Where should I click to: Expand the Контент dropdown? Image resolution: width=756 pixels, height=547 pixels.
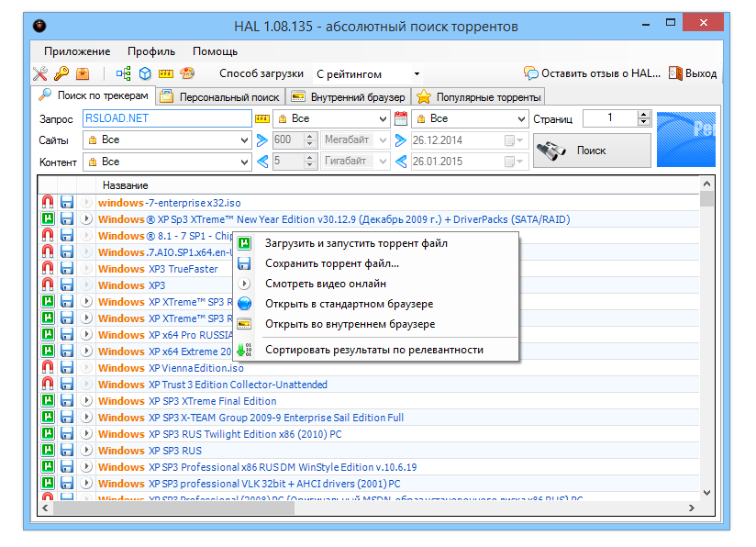[x=243, y=162]
